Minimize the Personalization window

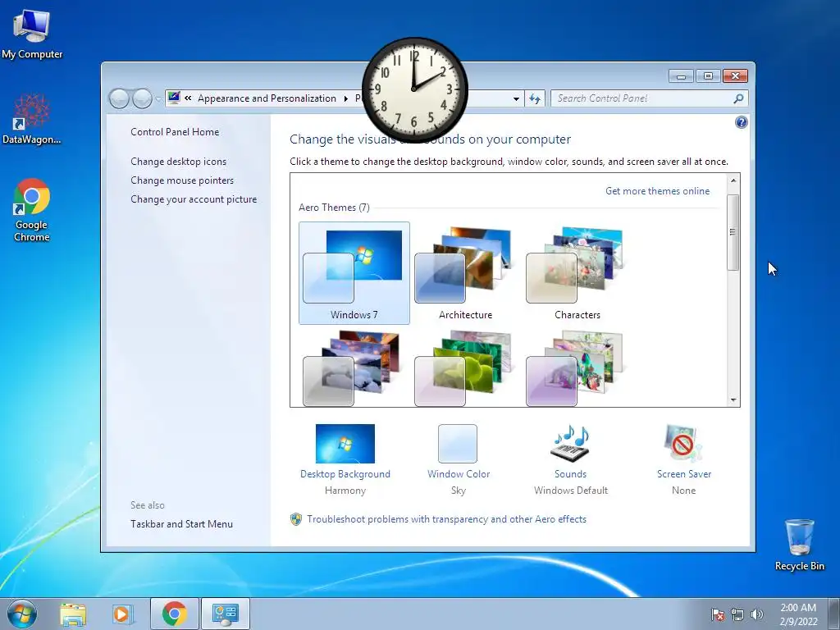[x=681, y=76]
